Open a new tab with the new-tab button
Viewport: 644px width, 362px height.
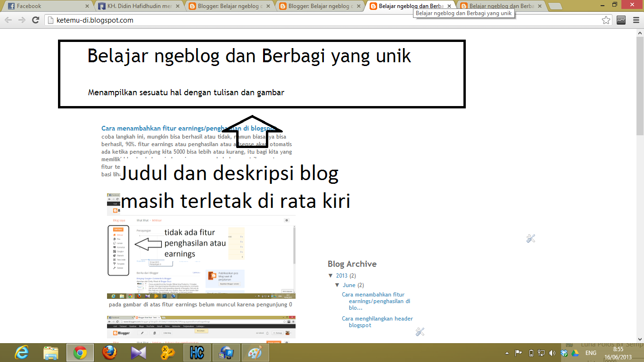555,6
